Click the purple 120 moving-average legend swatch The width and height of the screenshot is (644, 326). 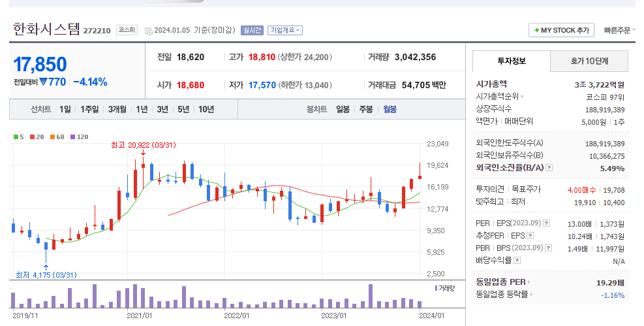coord(72,137)
